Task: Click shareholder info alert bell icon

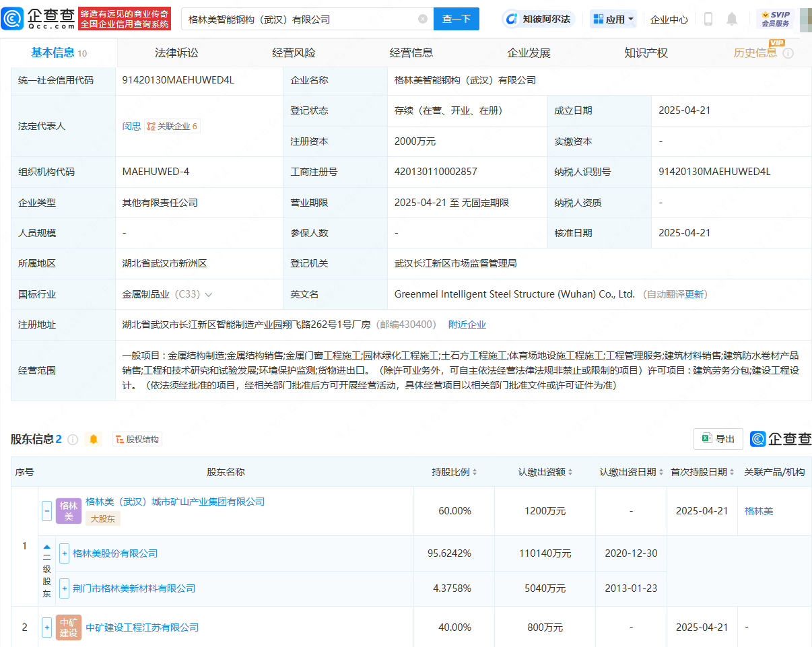Action: (94, 440)
